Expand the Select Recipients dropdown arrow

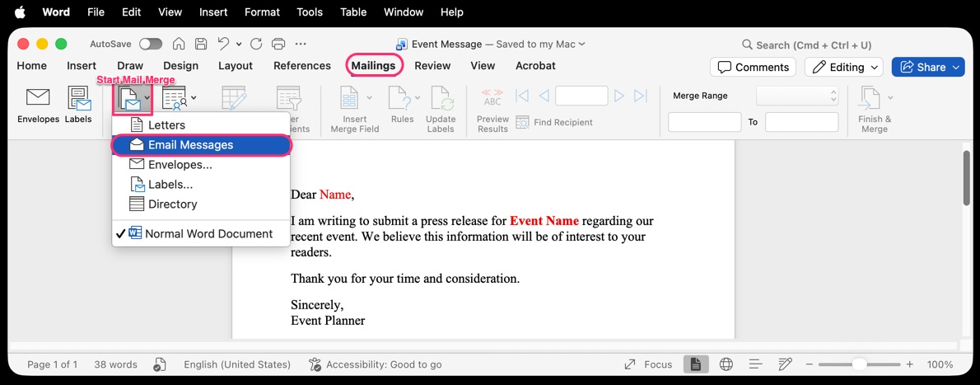click(x=194, y=98)
